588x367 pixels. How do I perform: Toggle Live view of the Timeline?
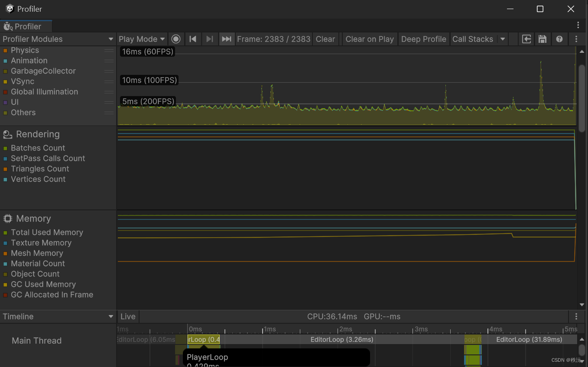tap(128, 316)
